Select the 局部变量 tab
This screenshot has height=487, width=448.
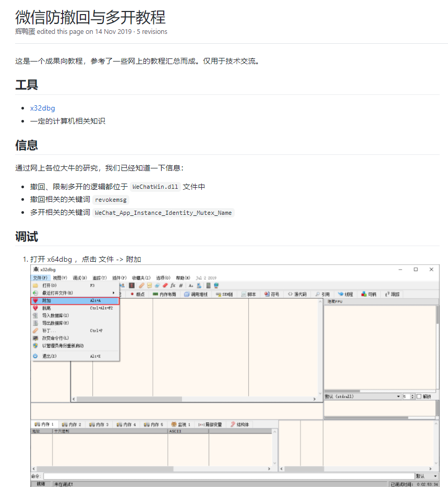[x=211, y=424]
